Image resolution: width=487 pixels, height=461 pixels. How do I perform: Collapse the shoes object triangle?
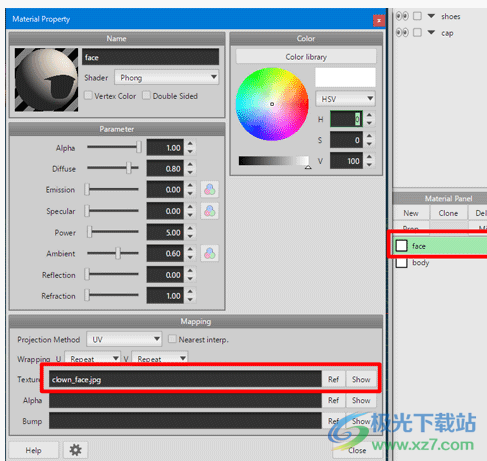tap(431, 16)
